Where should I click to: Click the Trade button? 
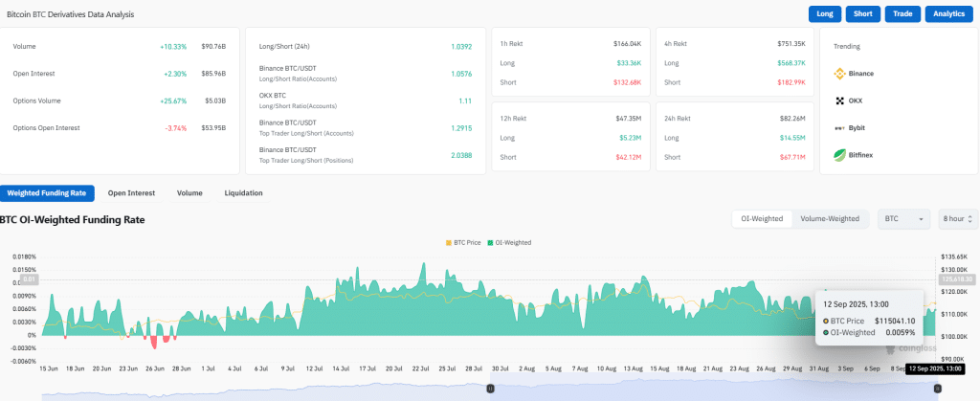902,13
